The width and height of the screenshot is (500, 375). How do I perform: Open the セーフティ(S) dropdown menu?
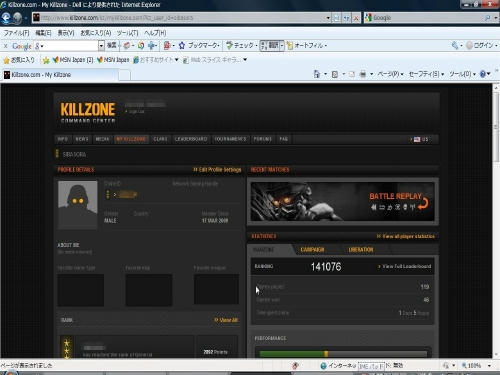coord(426,74)
